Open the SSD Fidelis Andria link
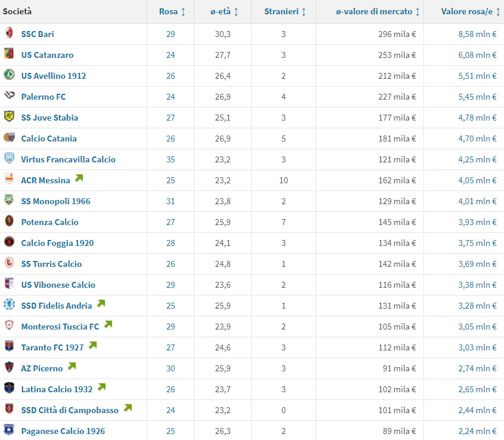Image resolution: width=504 pixels, height=440 pixels. pyautogui.click(x=57, y=306)
